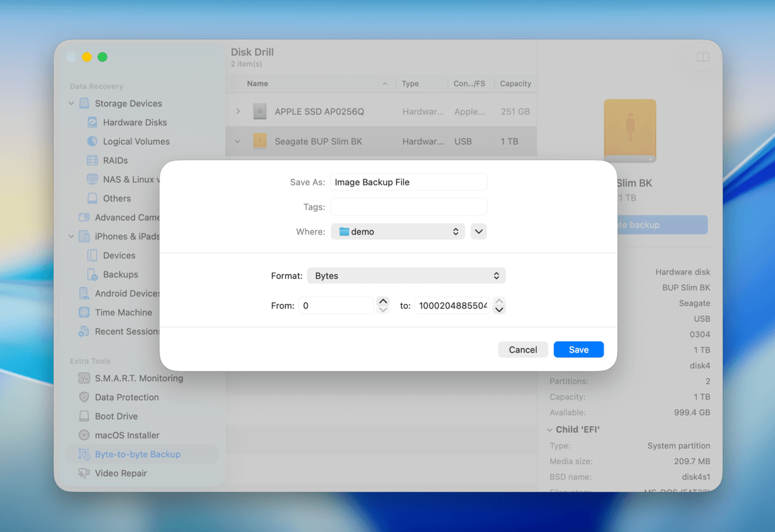Collapse the Storage Devices group
The height and width of the screenshot is (532, 775).
coord(72,103)
